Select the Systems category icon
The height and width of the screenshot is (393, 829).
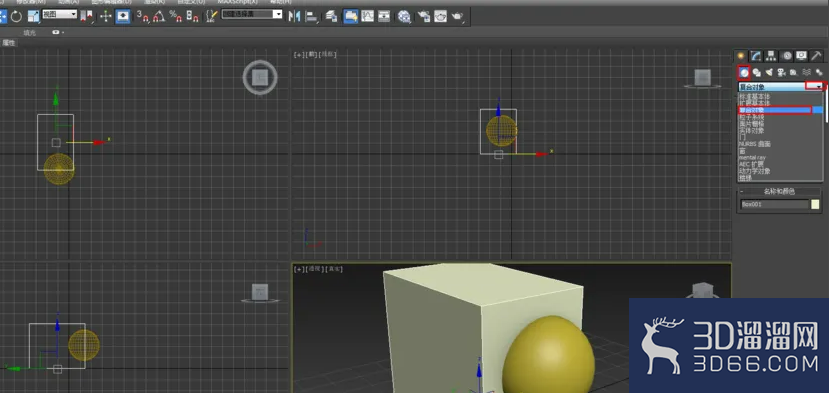pyautogui.click(x=819, y=72)
